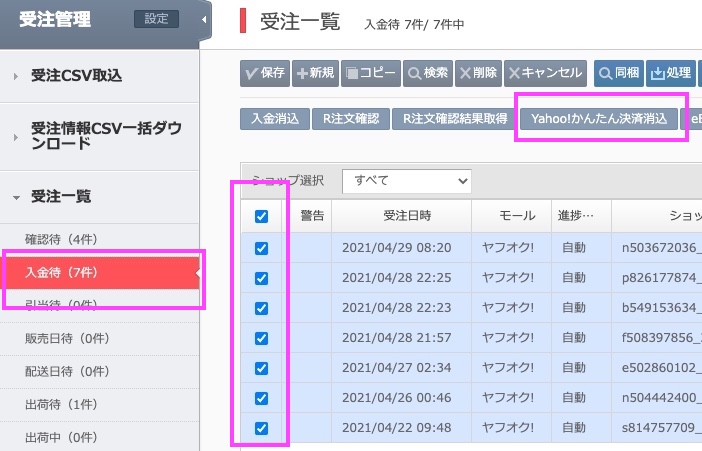Image resolution: width=702 pixels, height=451 pixels.
Task: Uncheck the order row dated 2021/04/22 09:48
Action: click(262, 428)
